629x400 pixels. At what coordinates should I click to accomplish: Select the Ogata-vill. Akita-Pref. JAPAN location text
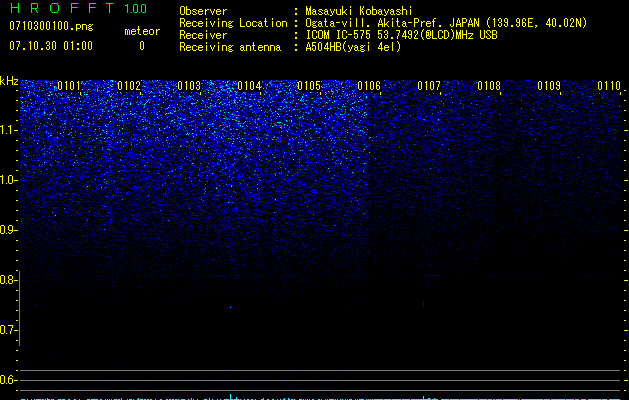coord(446,23)
